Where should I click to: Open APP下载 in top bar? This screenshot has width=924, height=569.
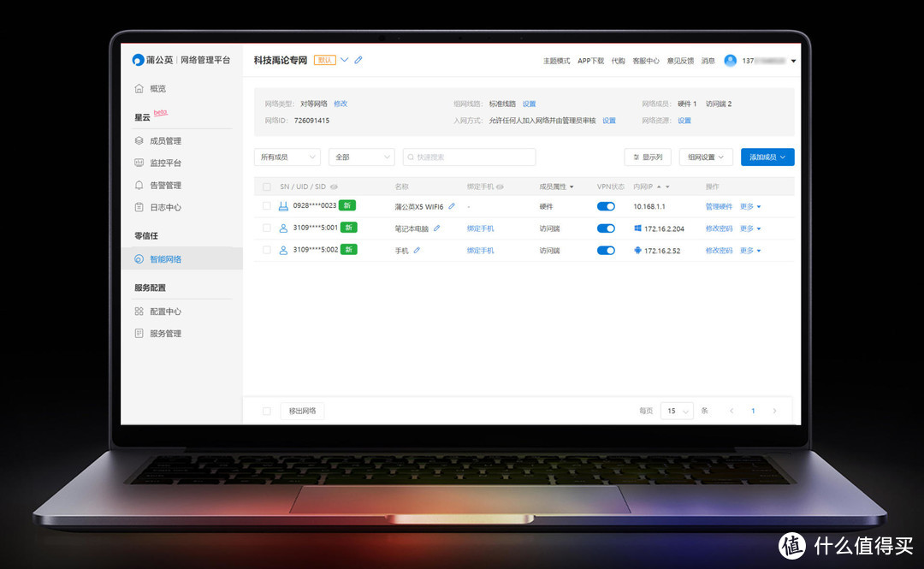[x=590, y=61]
